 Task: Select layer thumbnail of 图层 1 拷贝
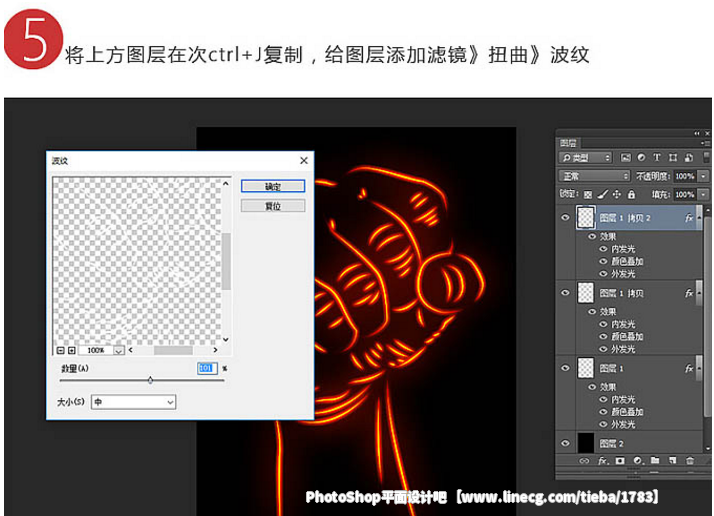coord(586,293)
